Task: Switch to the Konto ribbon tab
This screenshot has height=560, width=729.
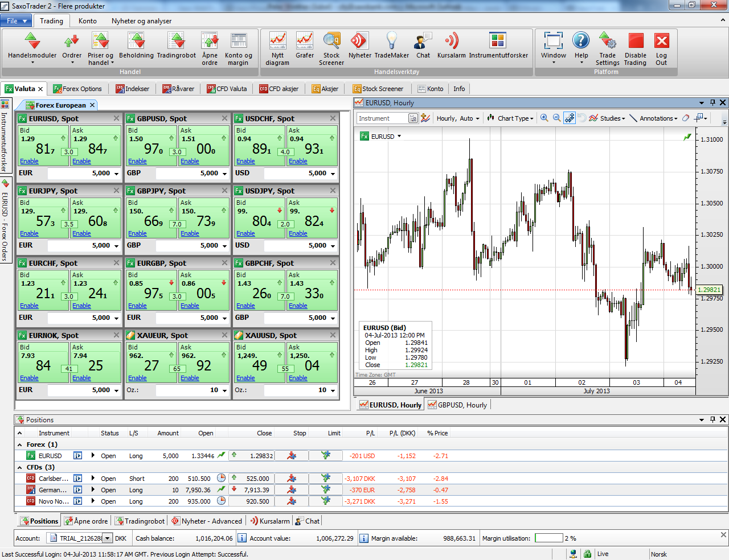Action: 88,20
